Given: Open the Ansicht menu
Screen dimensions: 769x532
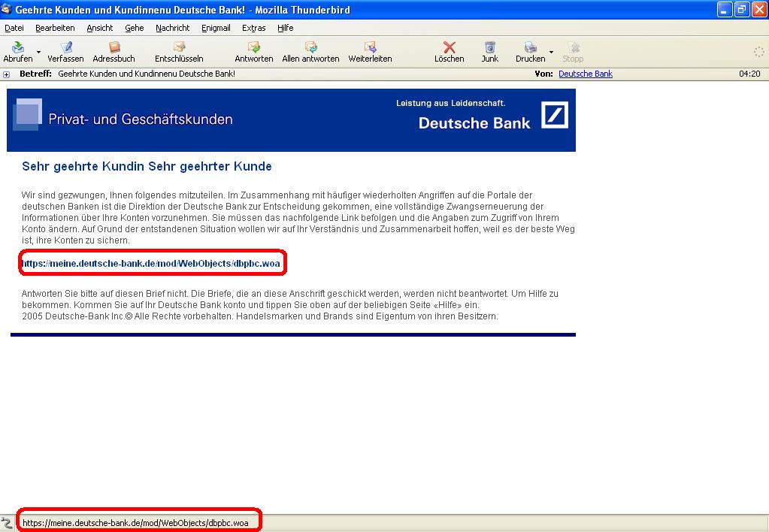Looking at the screenshot, I should click(99, 28).
